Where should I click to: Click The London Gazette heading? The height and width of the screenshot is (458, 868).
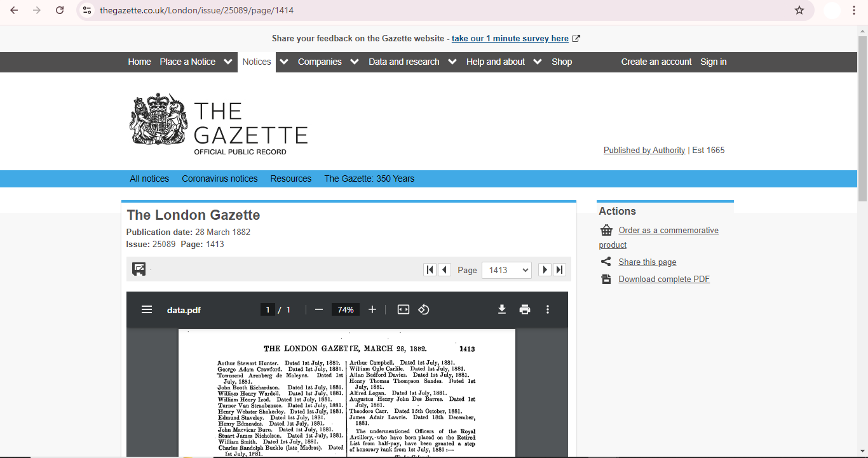193,215
